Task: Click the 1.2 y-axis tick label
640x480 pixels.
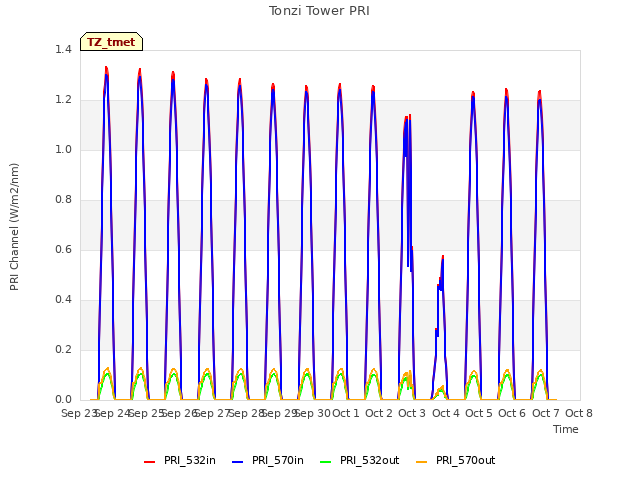Action: tap(63, 100)
